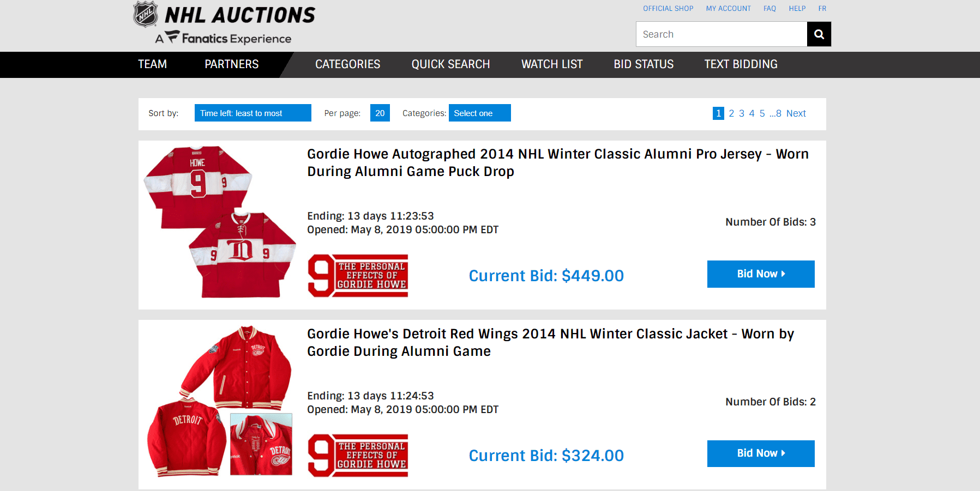The image size is (980, 491).
Task: Open the Gordie Howe jersey thumbnail image
Action: click(x=220, y=222)
